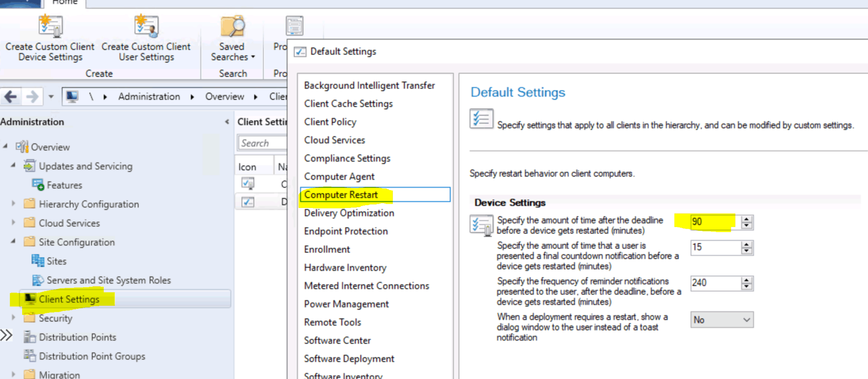Click the forward navigation arrow
The width and height of the screenshot is (868, 379).
click(32, 96)
